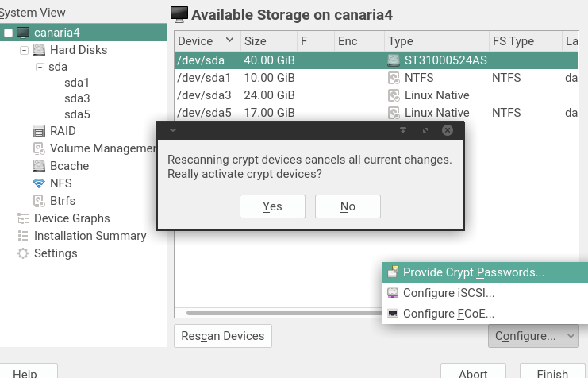Choose Provide Crypt Passwords menu entry

click(x=474, y=272)
